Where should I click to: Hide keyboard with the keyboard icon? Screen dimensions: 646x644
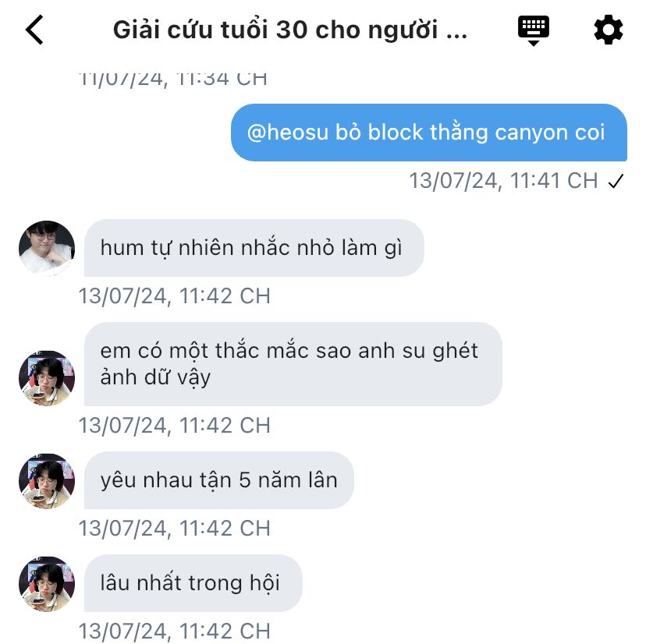pyautogui.click(x=533, y=30)
